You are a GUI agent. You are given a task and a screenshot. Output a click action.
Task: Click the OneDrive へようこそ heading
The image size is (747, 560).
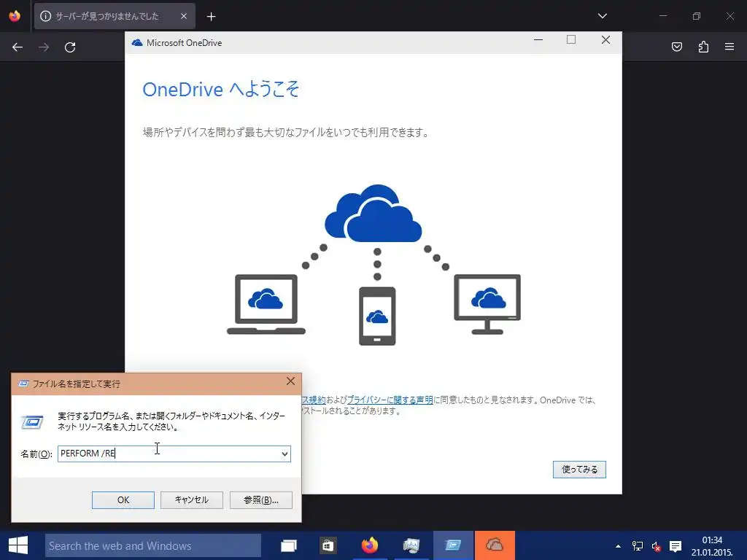point(220,90)
